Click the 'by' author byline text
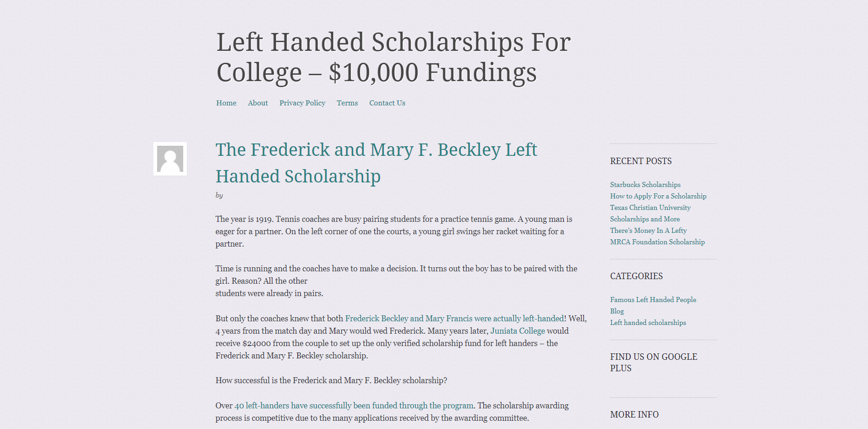 [x=219, y=196]
